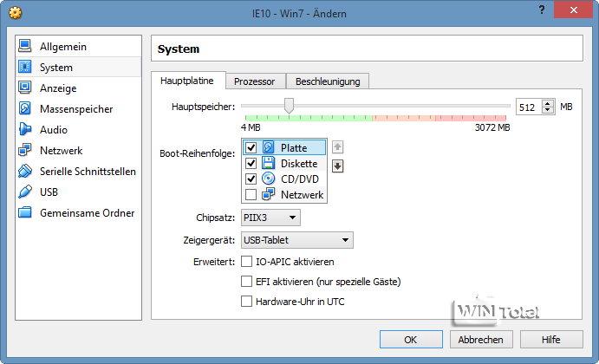Open the Netzwerk settings icon
Viewport: 599px width, 364px height.
pyautogui.click(x=24, y=150)
